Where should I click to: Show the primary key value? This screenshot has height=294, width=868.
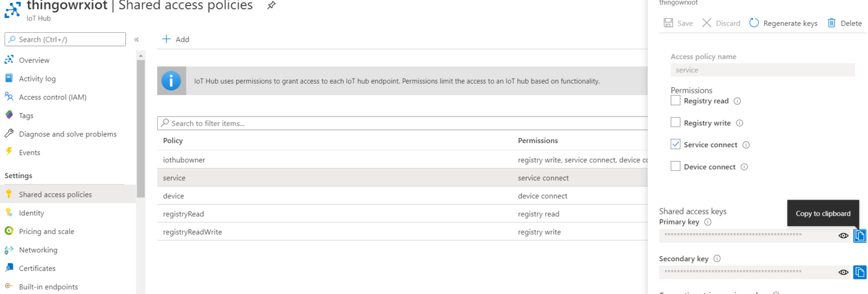(843, 236)
